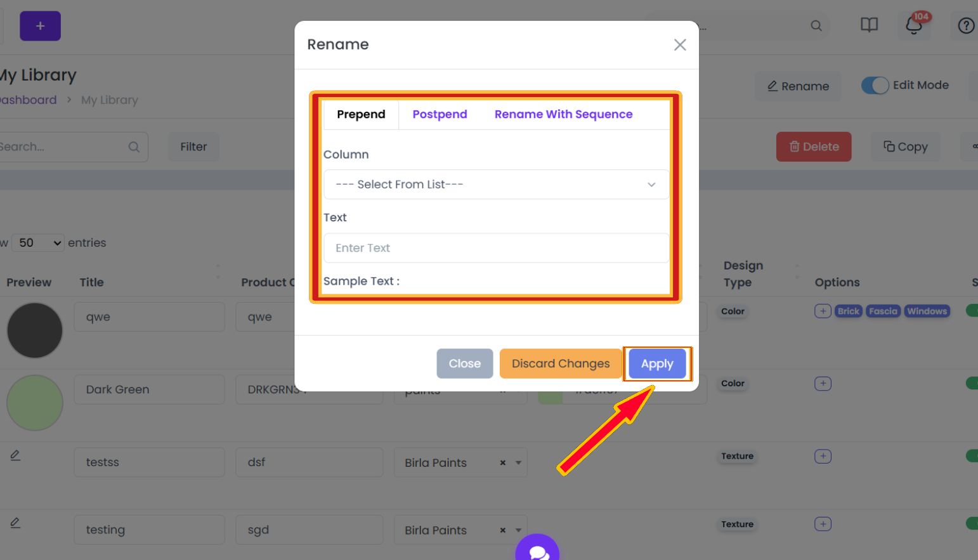
Task: Open the notifications bell icon
Action: click(x=913, y=25)
